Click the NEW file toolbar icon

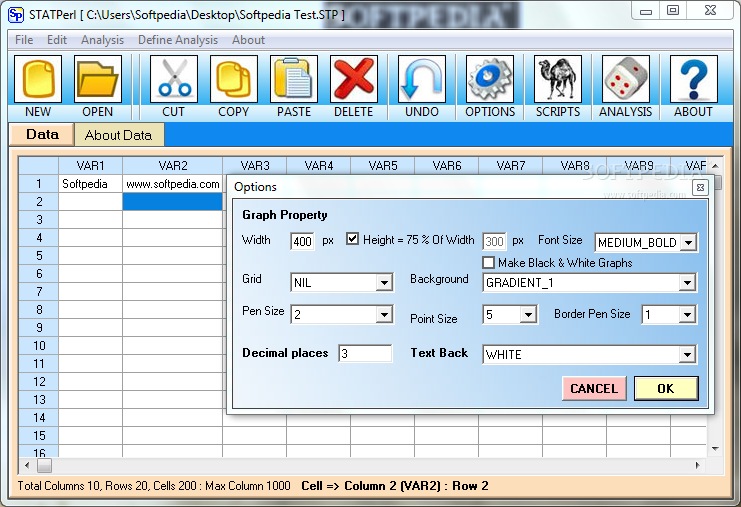(x=38, y=79)
